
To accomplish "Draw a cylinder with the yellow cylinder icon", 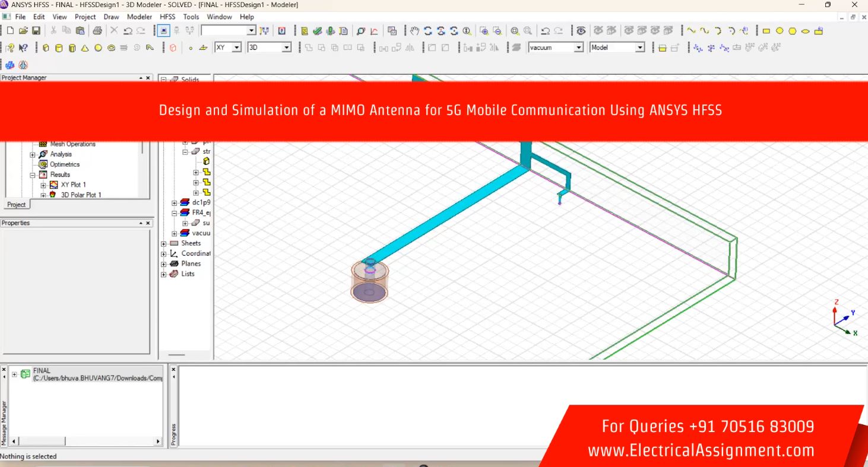I will 59,48.
